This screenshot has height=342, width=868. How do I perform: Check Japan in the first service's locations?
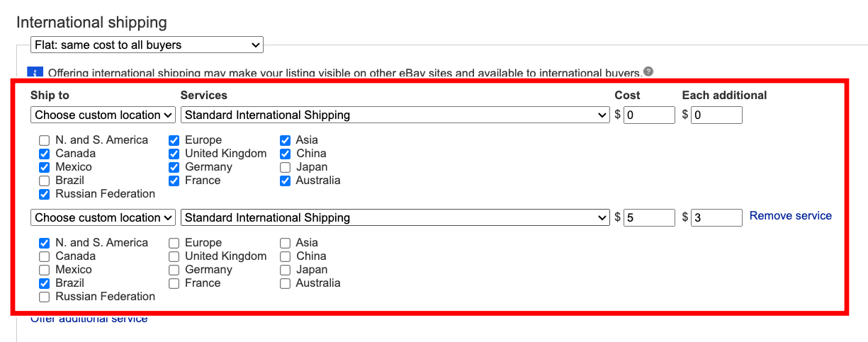pos(285,167)
